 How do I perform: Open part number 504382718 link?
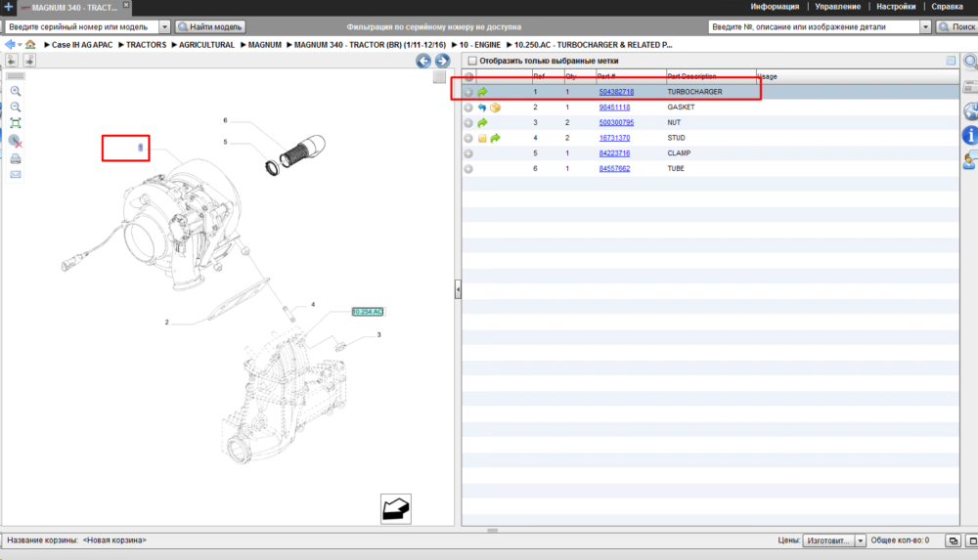point(616,92)
